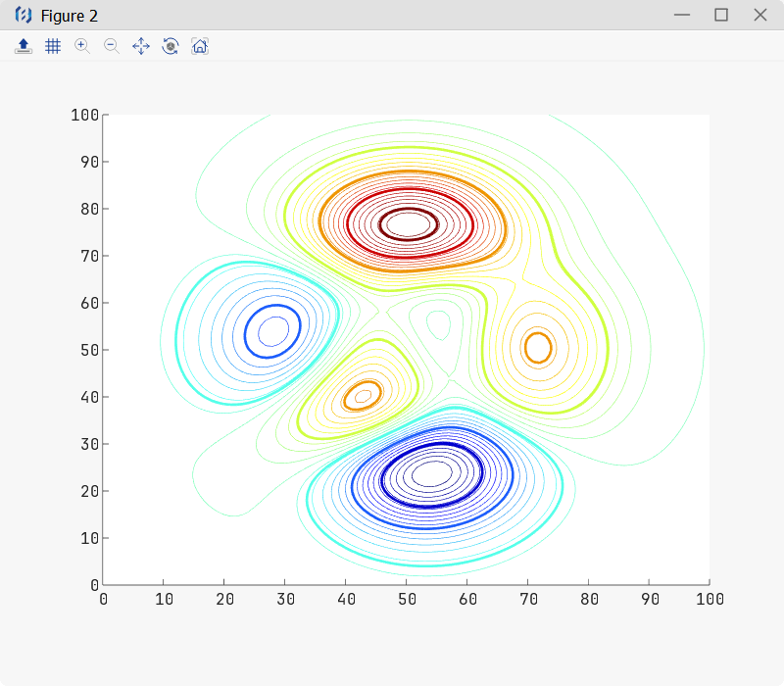Click inside the thick orange ring on right side
Image resolution: width=784 pixels, height=686 pixels.
click(x=538, y=347)
